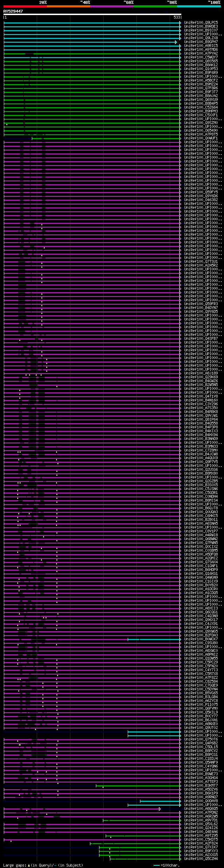This screenshot has height=868, width=224.
Task: Select label UniRef100_Q8S565
Action: point(201,61)
